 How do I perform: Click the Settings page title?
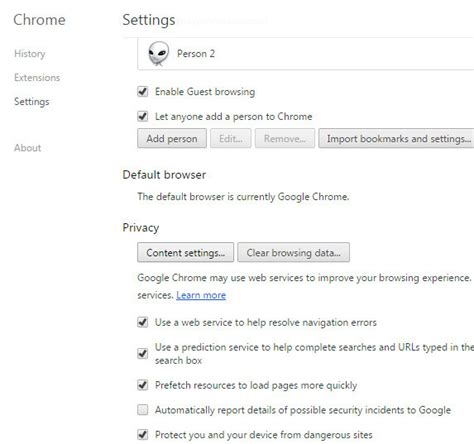149,20
